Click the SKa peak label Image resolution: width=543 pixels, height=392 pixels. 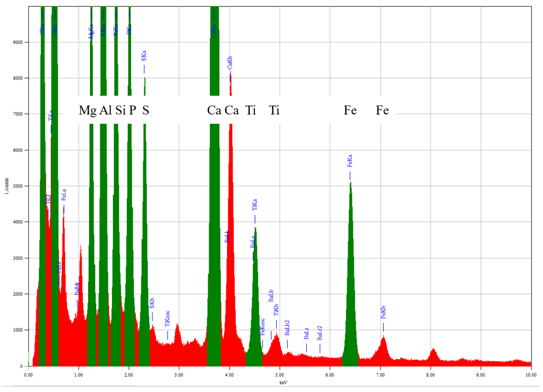(x=144, y=56)
